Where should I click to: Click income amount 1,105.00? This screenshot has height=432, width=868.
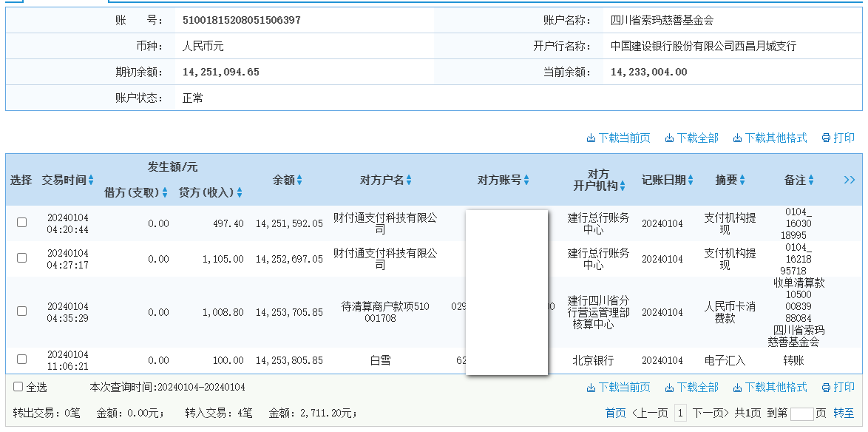click(x=223, y=259)
